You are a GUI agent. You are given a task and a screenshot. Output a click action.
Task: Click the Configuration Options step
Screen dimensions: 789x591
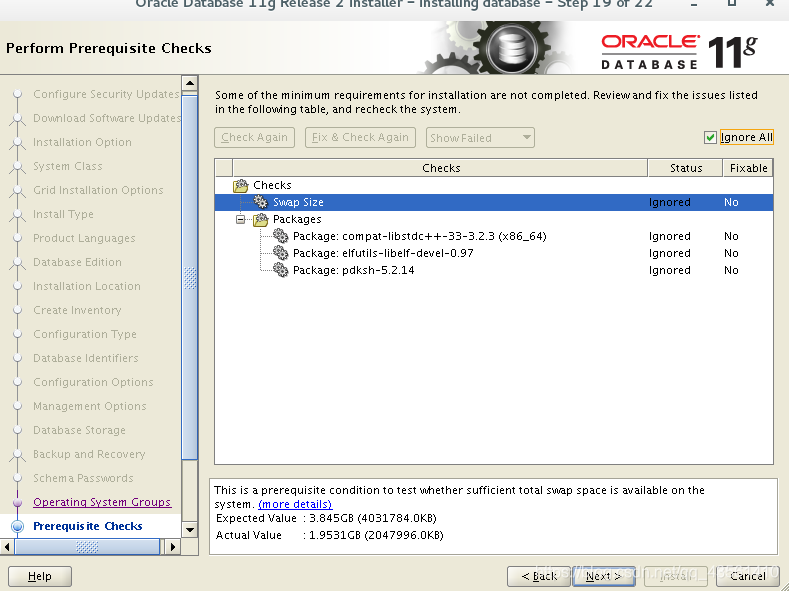pyautogui.click(x=93, y=382)
